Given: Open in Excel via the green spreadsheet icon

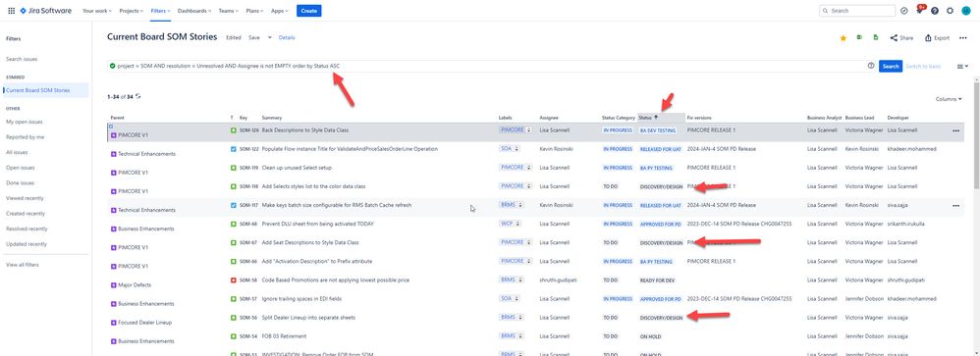Looking at the screenshot, I should pos(859,37).
